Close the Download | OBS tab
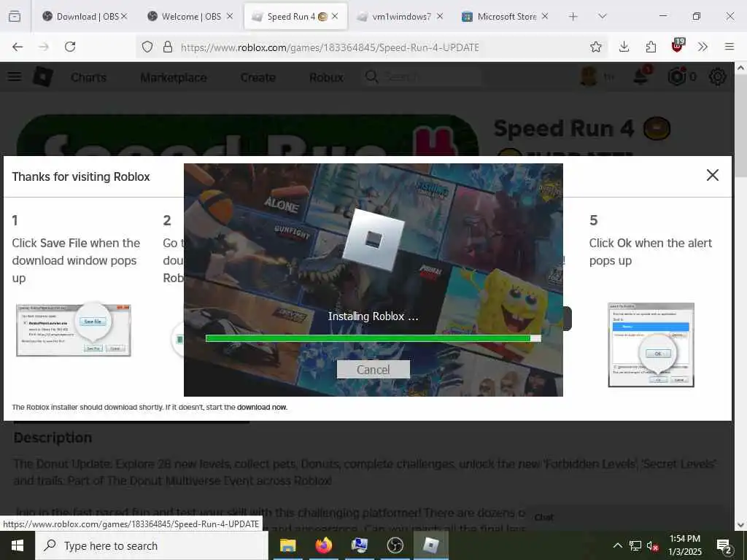747x560 pixels. click(124, 16)
